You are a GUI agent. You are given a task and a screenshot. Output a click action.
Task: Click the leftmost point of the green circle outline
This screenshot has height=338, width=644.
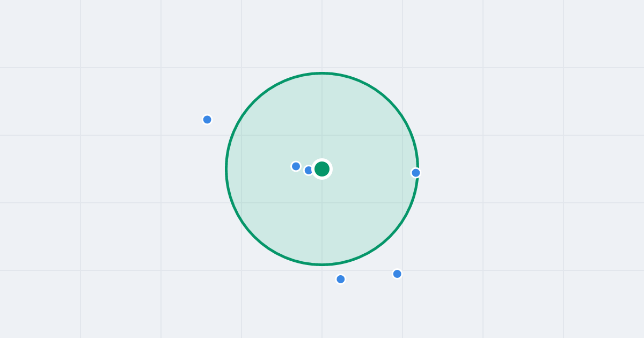226,169
